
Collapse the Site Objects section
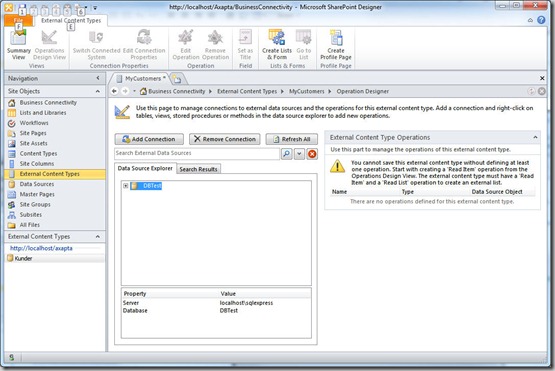point(98,91)
